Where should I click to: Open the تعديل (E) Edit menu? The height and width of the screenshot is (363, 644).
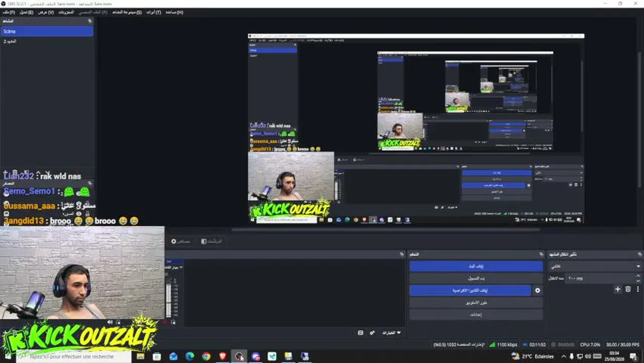tap(26, 12)
